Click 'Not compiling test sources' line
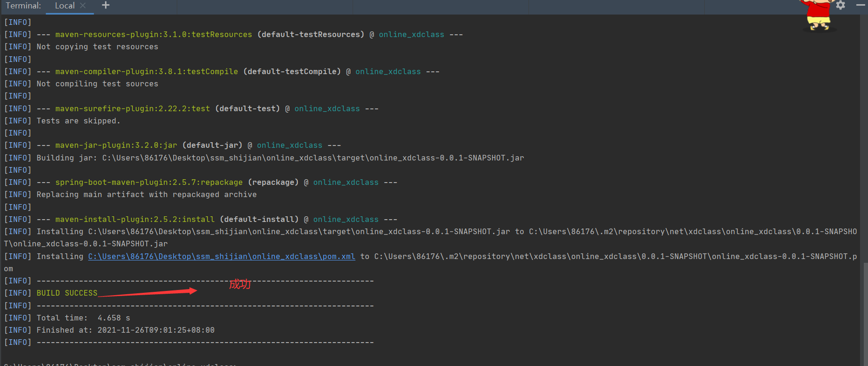 tap(98, 84)
